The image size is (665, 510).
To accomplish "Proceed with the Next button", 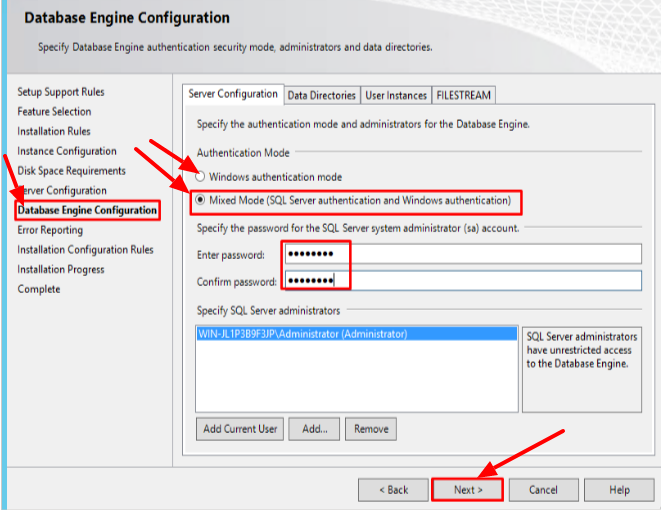I will tap(468, 490).
